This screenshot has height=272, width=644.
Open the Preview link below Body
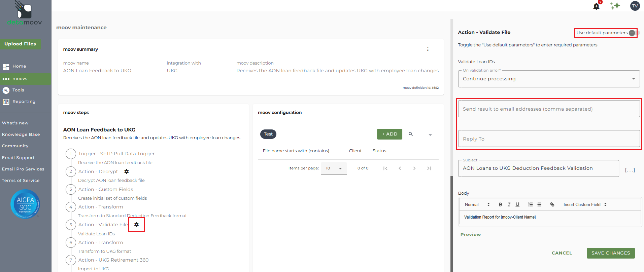pyautogui.click(x=471, y=235)
